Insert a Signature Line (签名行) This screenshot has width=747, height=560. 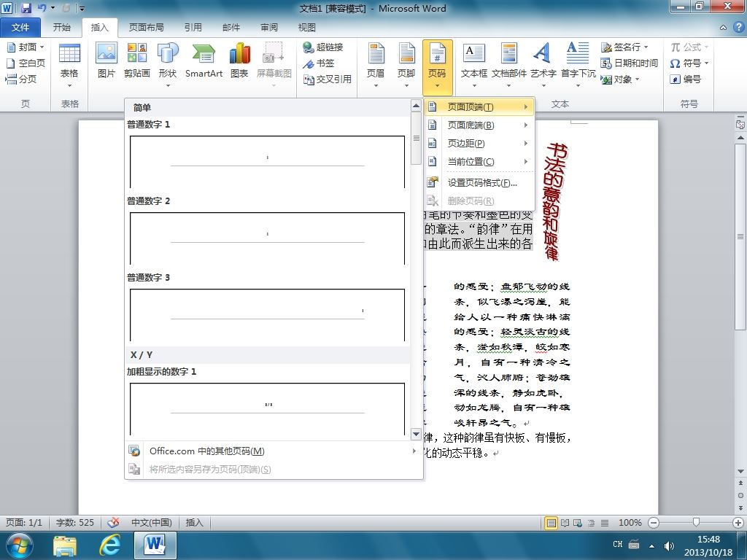point(624,47)
